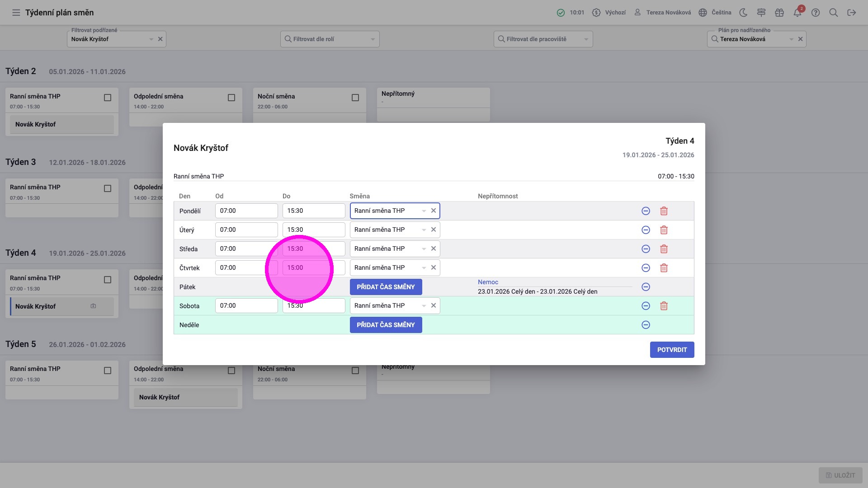Click the logout icon in the top bar

852,13
